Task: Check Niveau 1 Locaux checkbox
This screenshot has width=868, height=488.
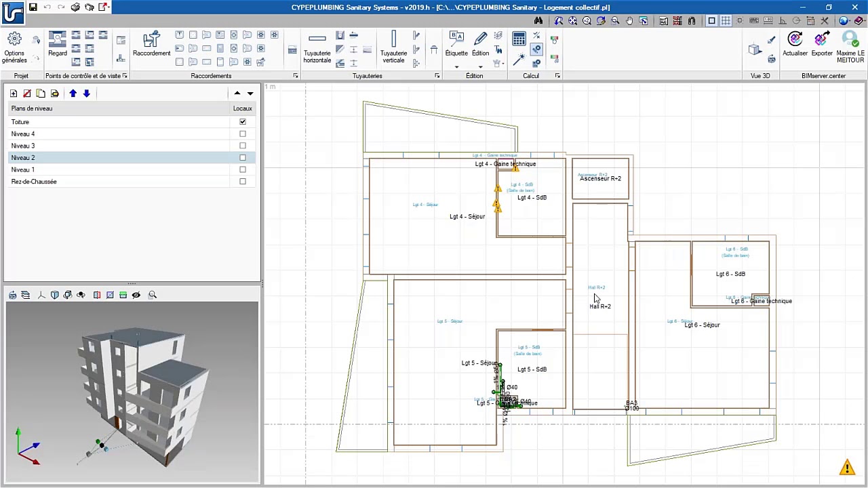Action: (243, 169)
